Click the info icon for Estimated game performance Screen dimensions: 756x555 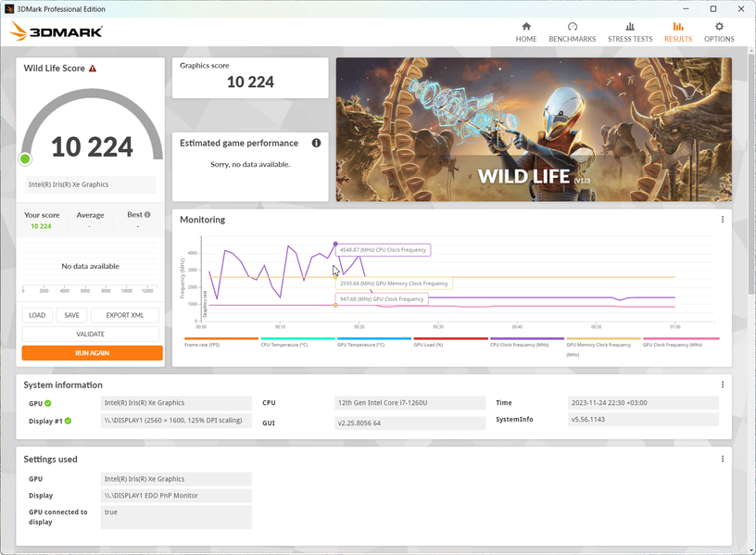[x=316, y=143]
